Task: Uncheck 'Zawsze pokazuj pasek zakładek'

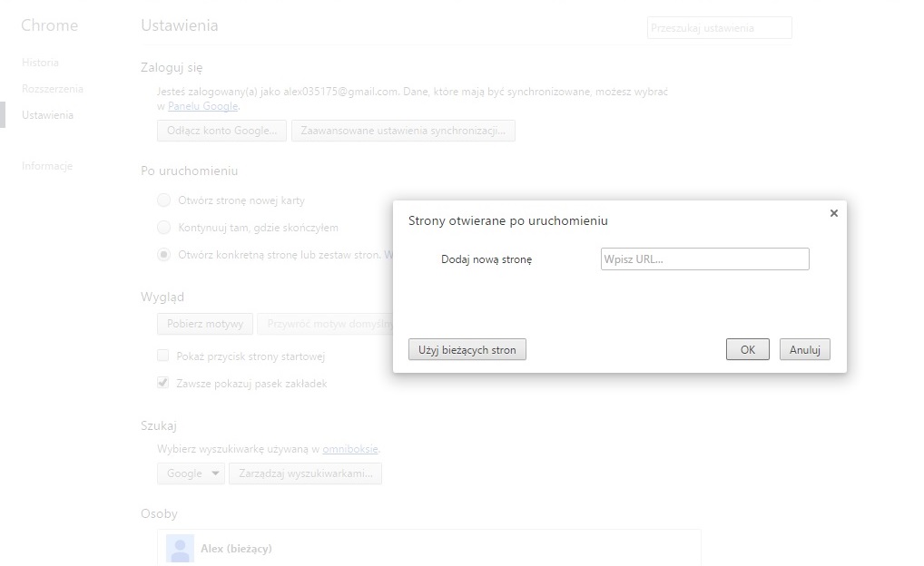Action: (163, 384)
